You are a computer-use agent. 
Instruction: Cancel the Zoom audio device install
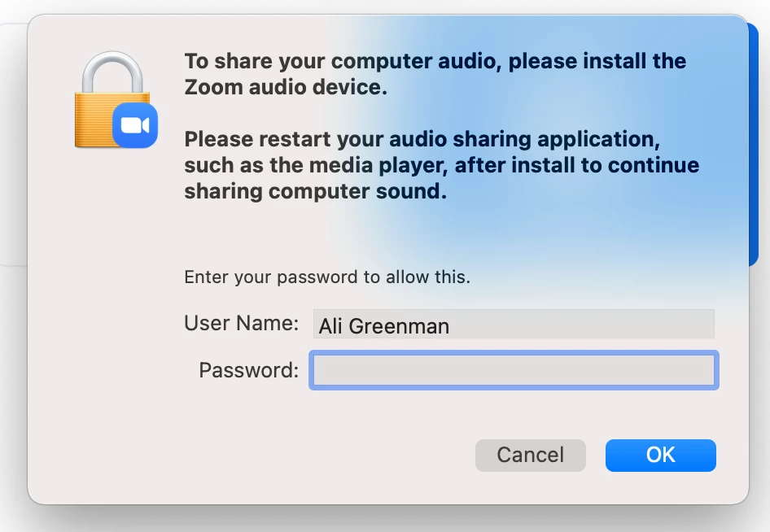pyautogui.click(x=531, y=456)
